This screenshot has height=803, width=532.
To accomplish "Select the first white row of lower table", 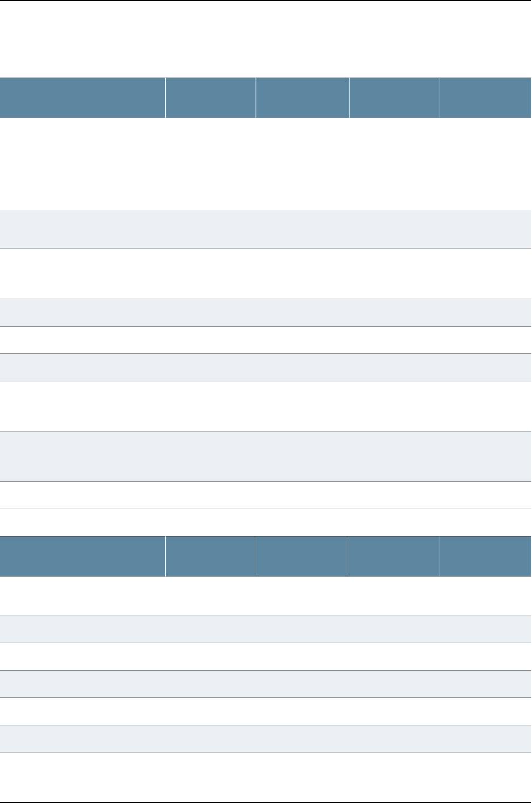I will click(x=266, y=596).
